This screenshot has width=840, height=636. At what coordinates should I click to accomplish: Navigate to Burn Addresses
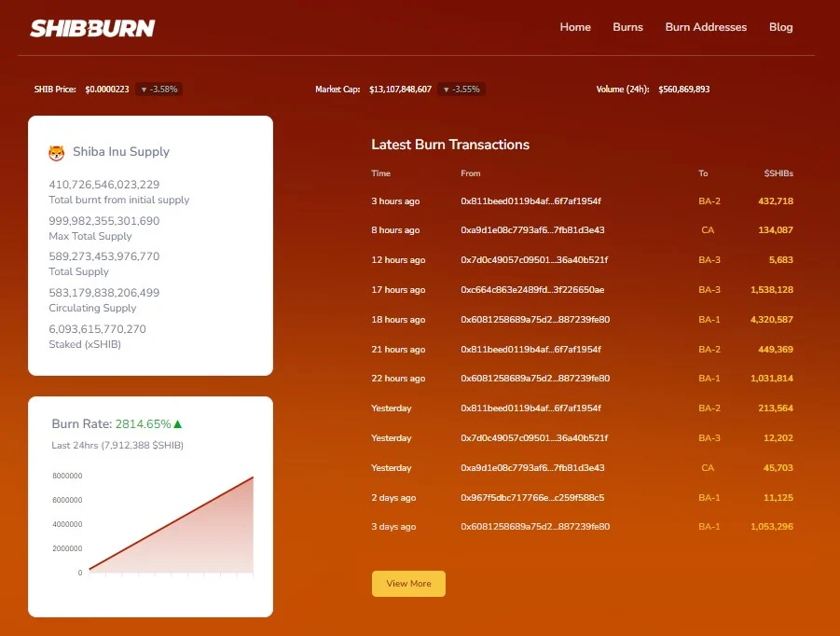[x=706, y=27]
